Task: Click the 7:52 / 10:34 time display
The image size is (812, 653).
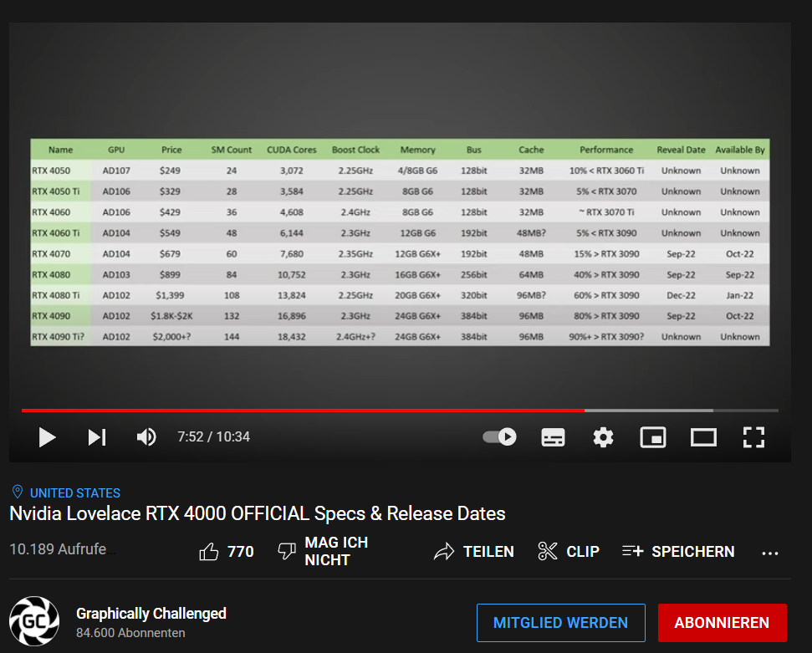Action: point(213,437)
